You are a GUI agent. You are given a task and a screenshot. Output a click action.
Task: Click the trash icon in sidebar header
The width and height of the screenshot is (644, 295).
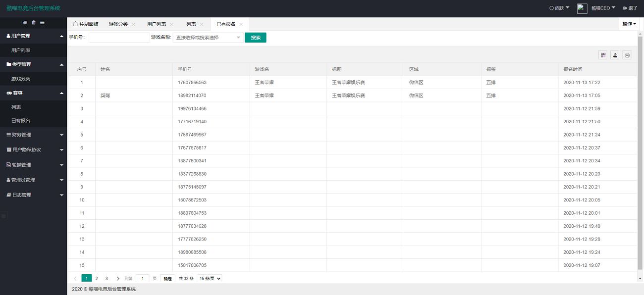[x=34, y=23]
